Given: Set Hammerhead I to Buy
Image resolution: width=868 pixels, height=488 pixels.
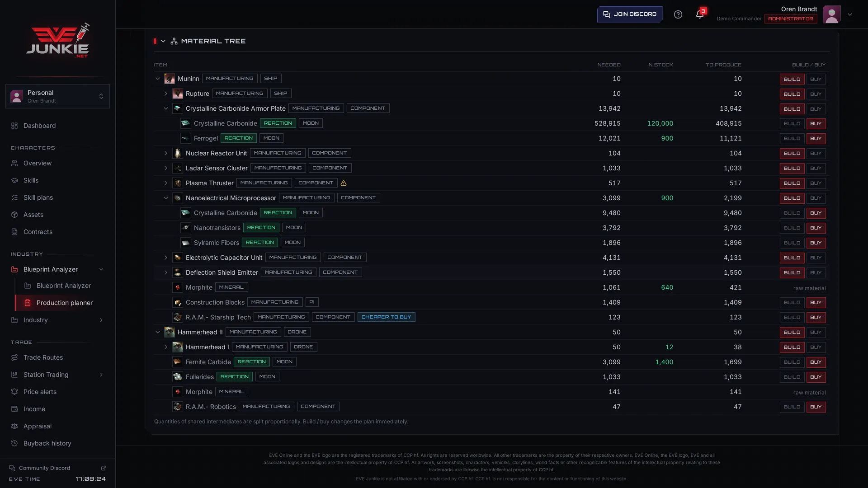Looking at the screenshot, I should [816, 347].
